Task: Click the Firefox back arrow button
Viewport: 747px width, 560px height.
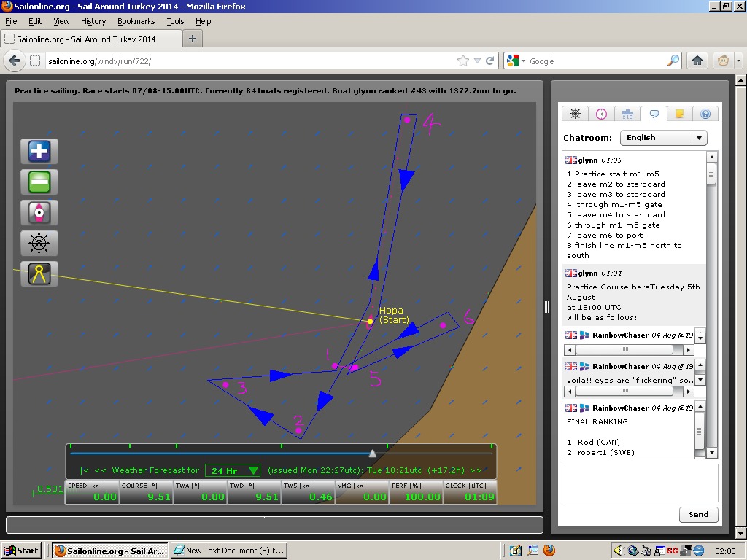Action: pyautogui.click(x=15, y=61)
